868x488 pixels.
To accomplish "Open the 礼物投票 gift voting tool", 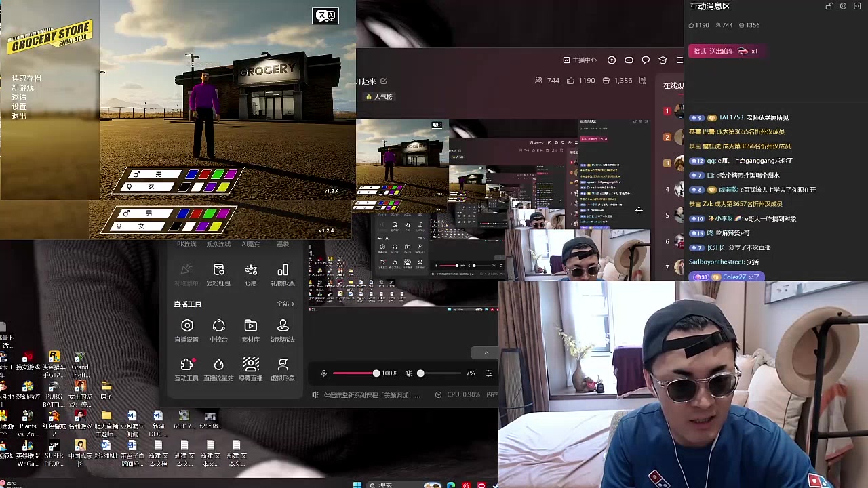I will 283,274.
